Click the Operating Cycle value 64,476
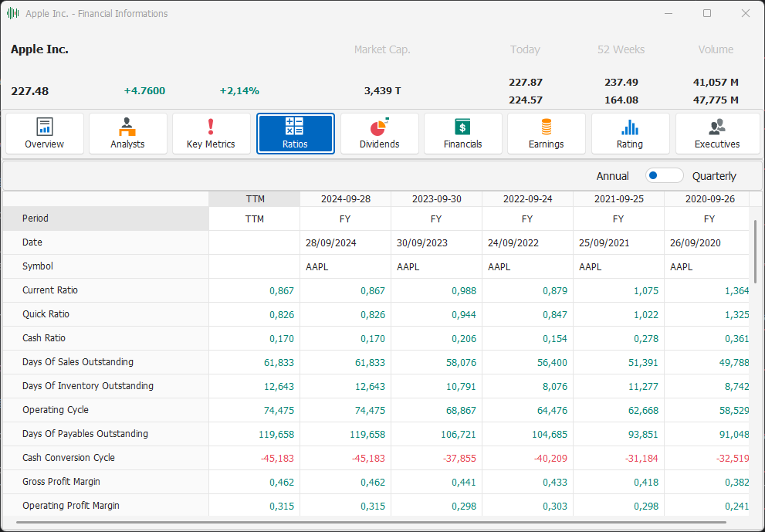Viewport: 765px width, 532px height. 552,411
